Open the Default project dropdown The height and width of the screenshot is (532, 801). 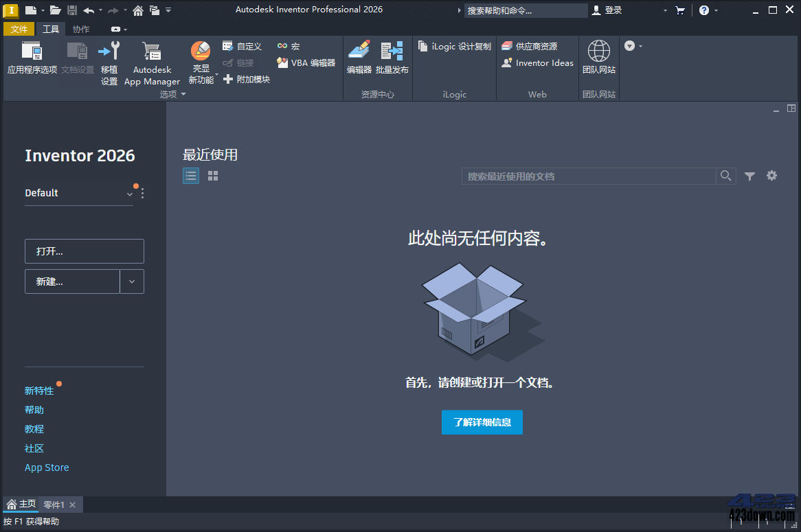point(129,194)
